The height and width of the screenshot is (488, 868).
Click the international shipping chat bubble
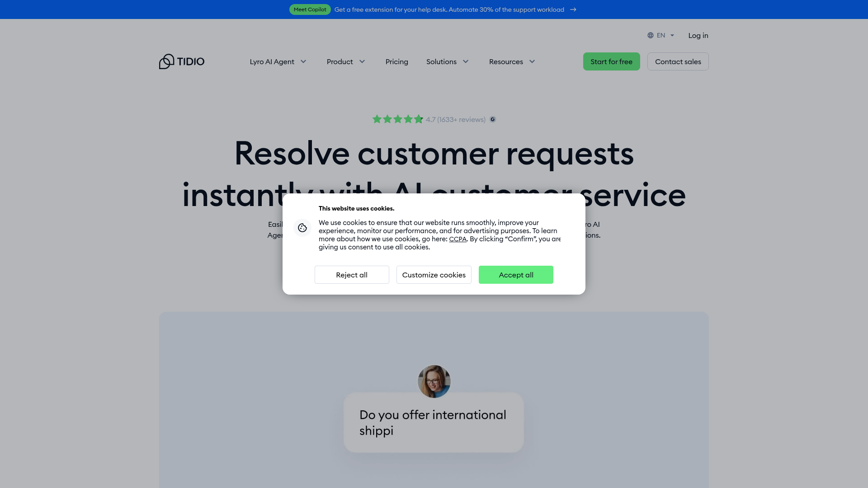click(x=434, y=422)
